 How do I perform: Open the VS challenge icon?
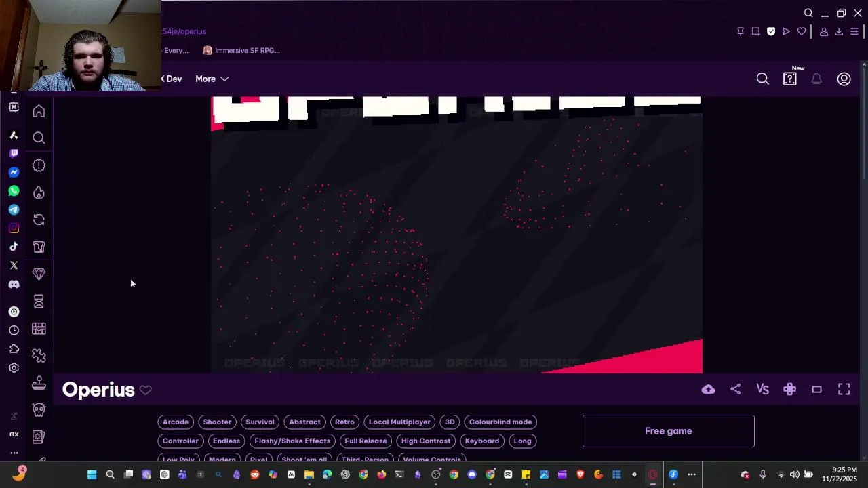[x=762, y=389]
